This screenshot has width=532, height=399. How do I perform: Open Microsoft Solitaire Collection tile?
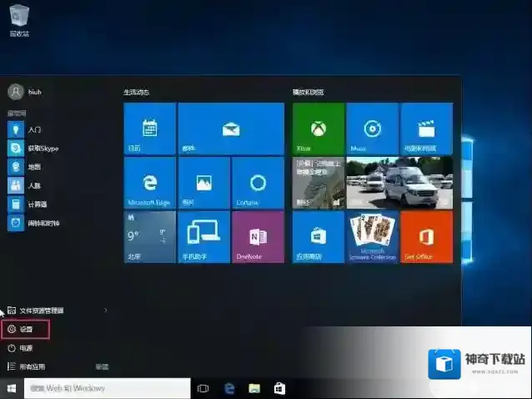(x=372, y=236)
